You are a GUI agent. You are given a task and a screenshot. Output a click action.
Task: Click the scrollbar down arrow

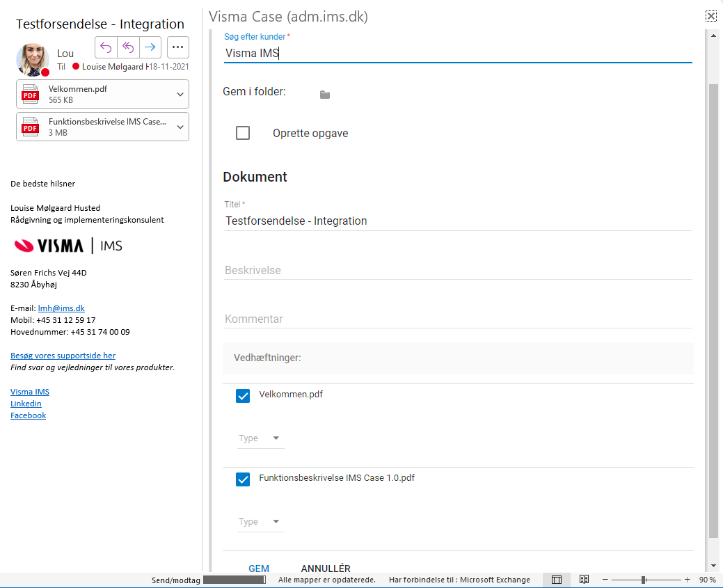tap(713, 566)
